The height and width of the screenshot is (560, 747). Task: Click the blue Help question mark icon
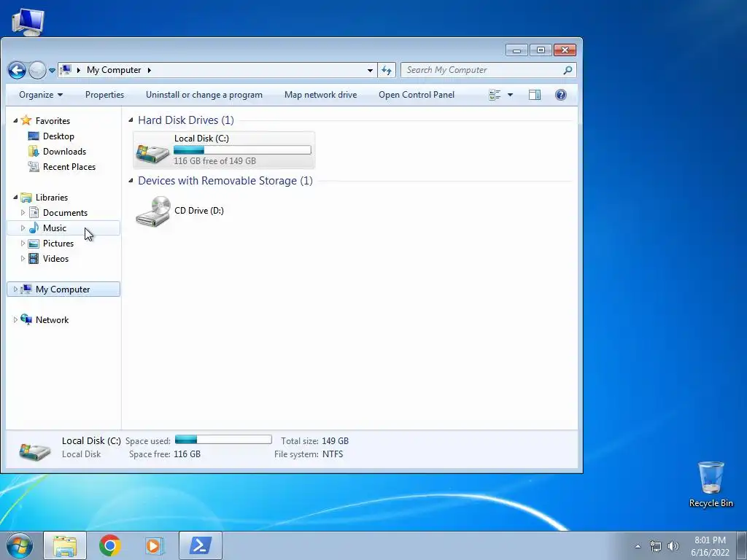tap(561, 95)
